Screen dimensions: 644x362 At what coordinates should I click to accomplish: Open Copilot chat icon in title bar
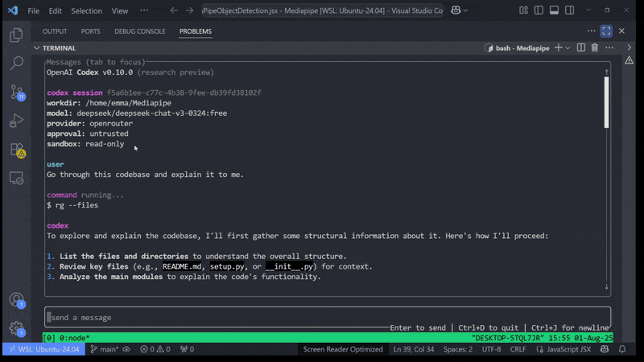456,10
